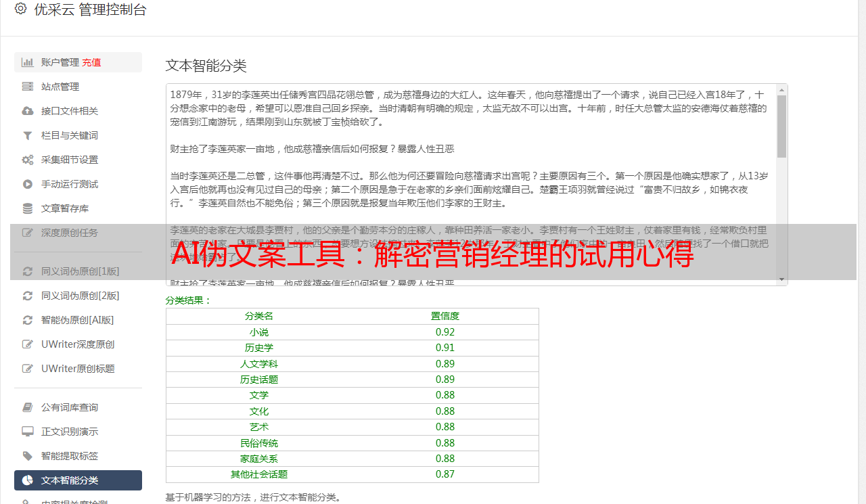Screen dimensions: 866x504
Task: Click the database icon for 文章暂存库
Action: 28,208
